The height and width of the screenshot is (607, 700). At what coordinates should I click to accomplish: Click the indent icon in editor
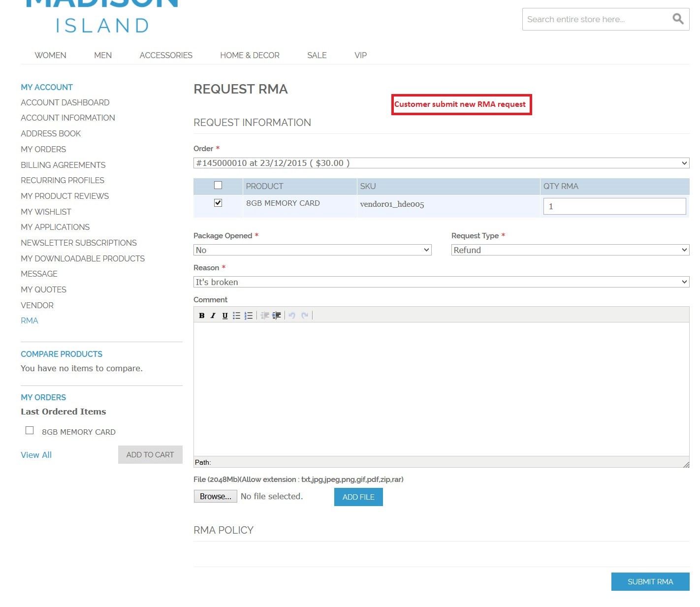(277, 316)
